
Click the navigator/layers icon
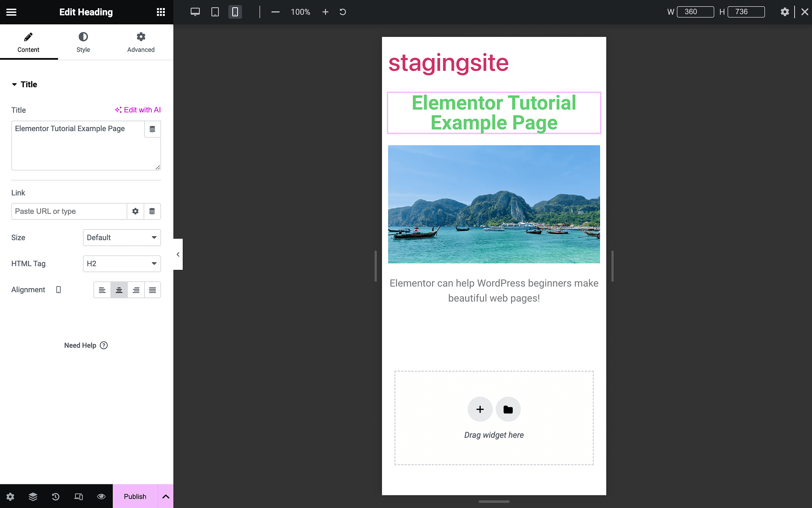(x=33, y=496)
